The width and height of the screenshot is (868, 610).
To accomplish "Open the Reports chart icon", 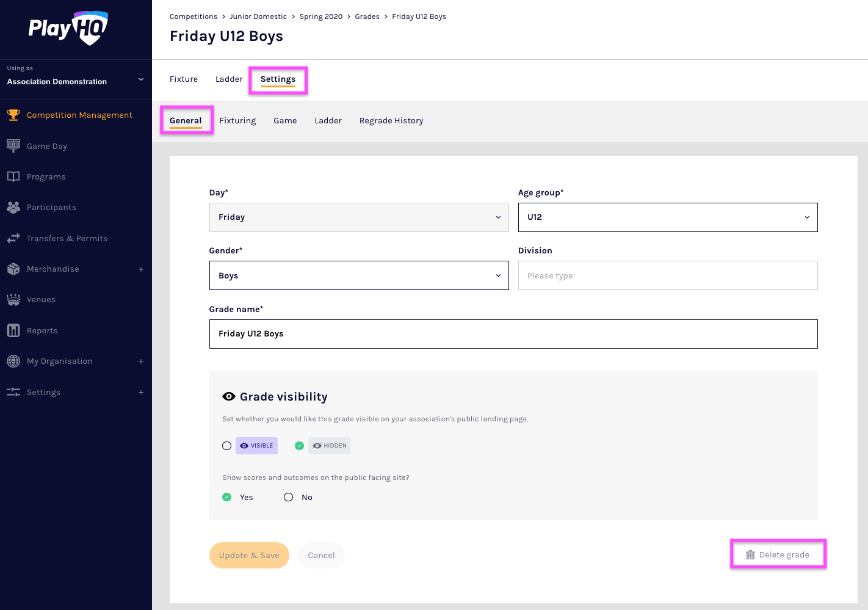I will coord(13,330).
